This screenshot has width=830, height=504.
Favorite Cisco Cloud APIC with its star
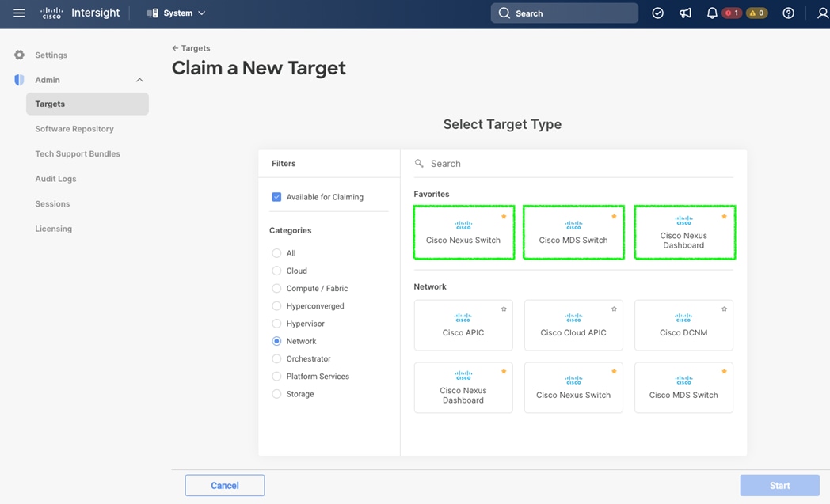click(x=614, y=309)
